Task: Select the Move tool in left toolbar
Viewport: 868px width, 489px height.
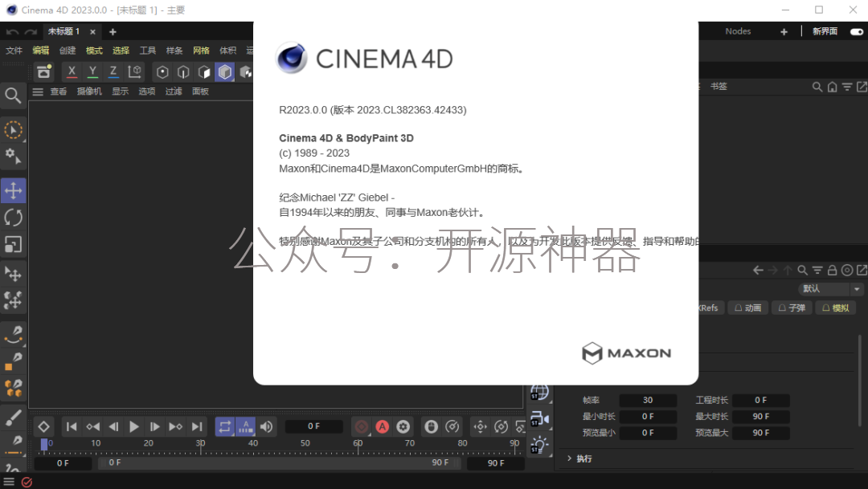Action: click(14, 191)
